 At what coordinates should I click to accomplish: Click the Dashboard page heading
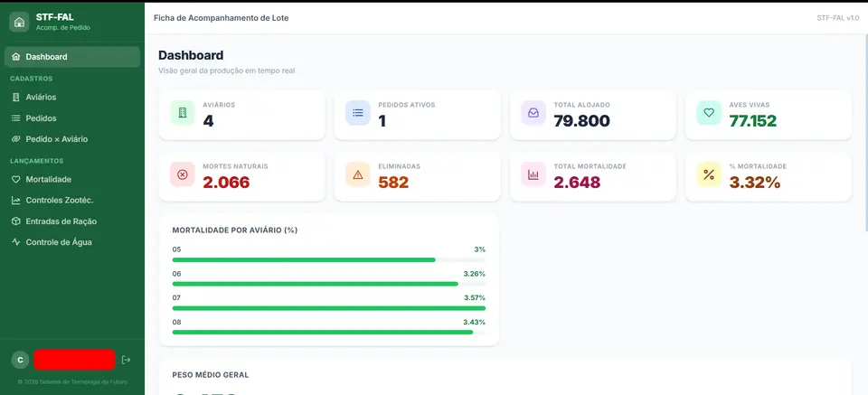click(191, 55)
